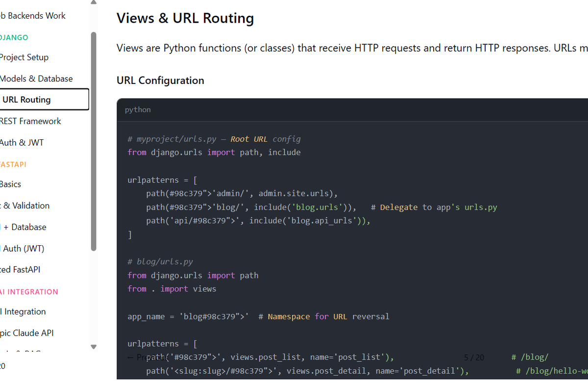Image resolution: width=588 pixels, height=387 pixels.
Task: Click the intro paragraph about Views
Action: 352,48
